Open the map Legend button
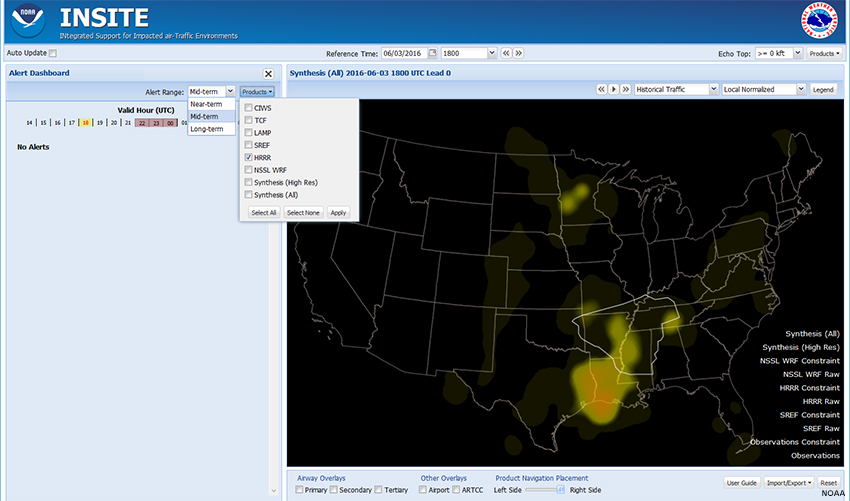The width and height of the screenshot is (850, 501). (x=823, y=89)
